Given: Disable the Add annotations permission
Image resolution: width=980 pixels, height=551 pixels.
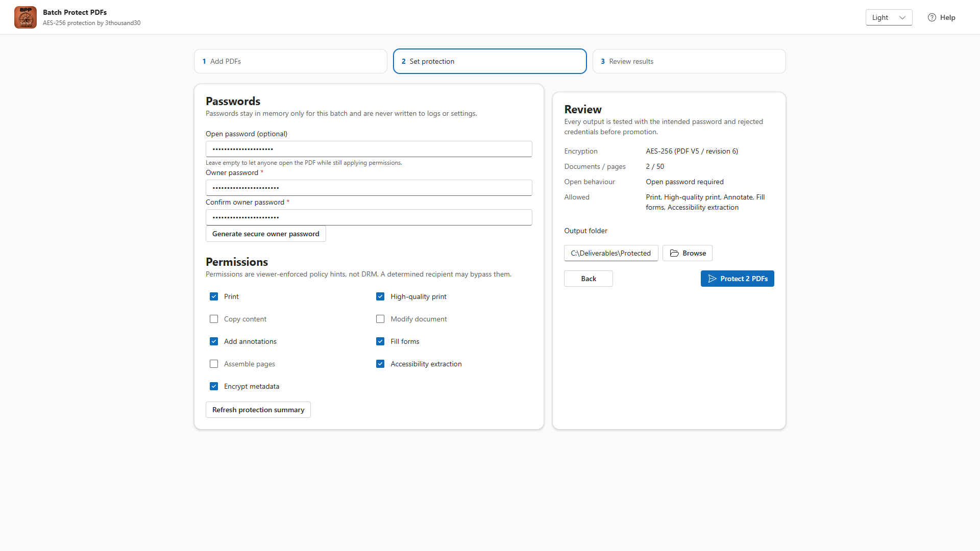Looking at the screenshot, I should [214, 341].
